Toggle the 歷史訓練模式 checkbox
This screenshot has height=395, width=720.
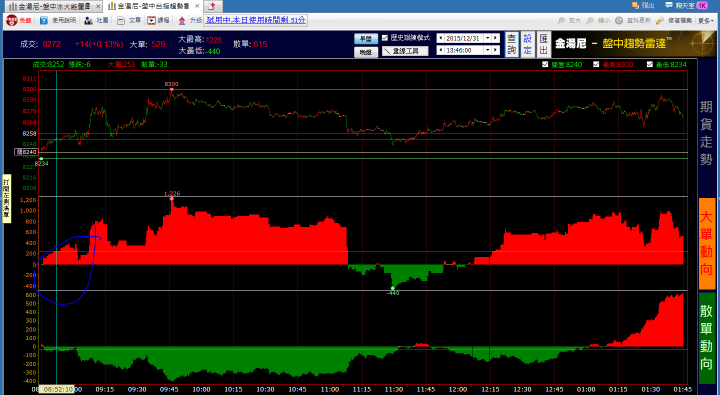click(x=385, y=38)
